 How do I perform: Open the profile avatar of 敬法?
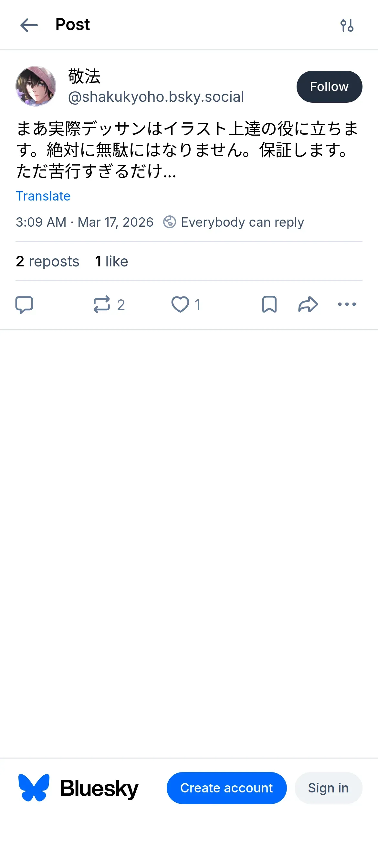tap(36, 86)
